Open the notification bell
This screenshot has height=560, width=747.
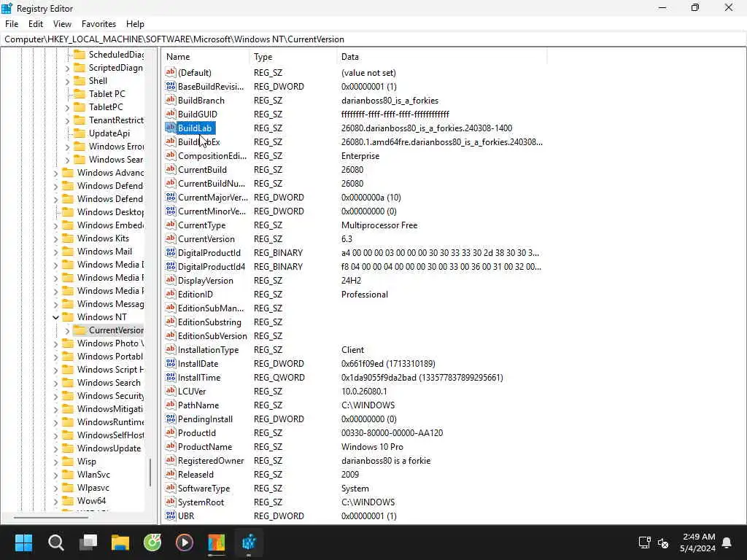click(x=727, y=542)
